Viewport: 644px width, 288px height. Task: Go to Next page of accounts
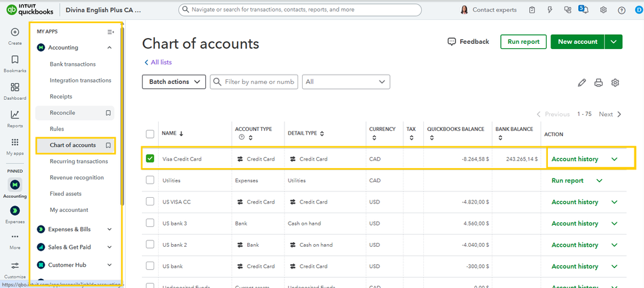(x=610, y=114)
